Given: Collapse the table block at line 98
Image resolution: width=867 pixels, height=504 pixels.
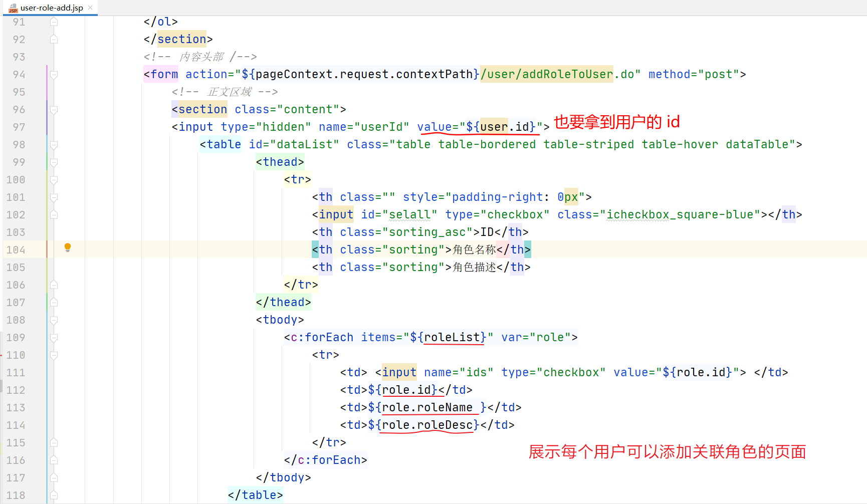Looking at the screenshot, I should (x=54, y=145).
